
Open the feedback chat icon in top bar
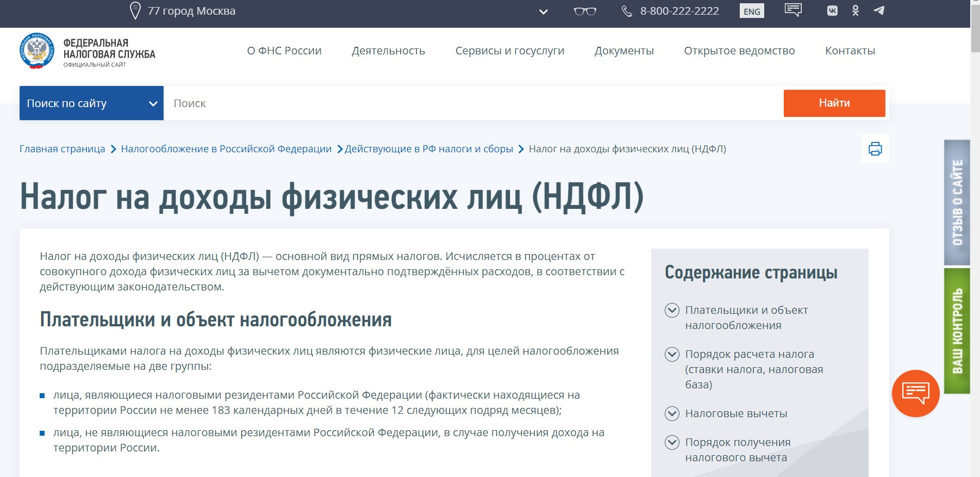tap(793, 10)
